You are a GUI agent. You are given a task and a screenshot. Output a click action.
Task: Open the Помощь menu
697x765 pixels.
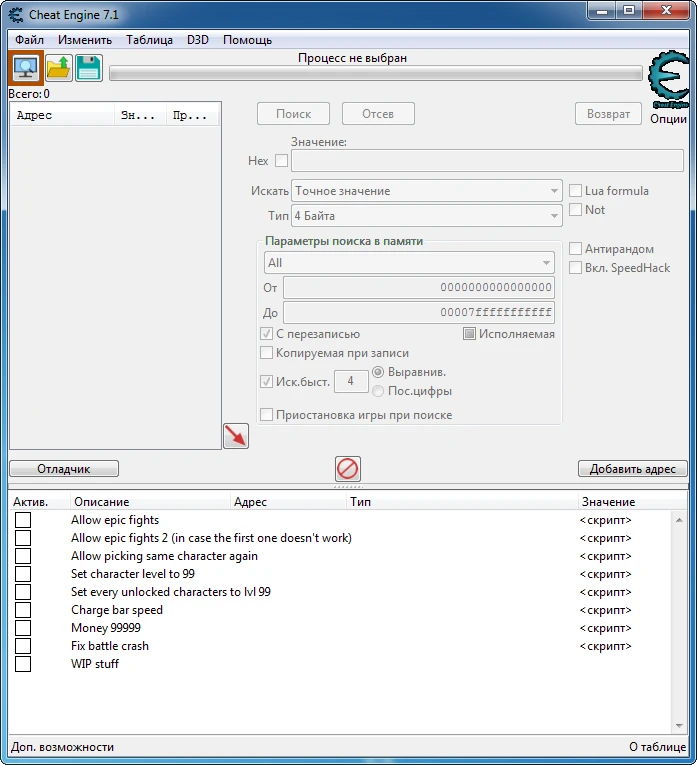(x=247, y=40)
